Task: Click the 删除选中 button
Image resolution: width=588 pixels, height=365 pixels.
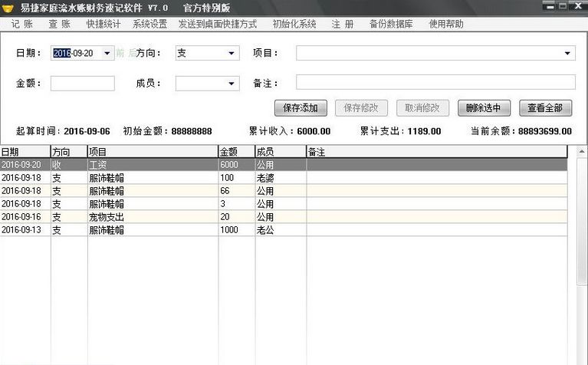Action: [484, 108]
